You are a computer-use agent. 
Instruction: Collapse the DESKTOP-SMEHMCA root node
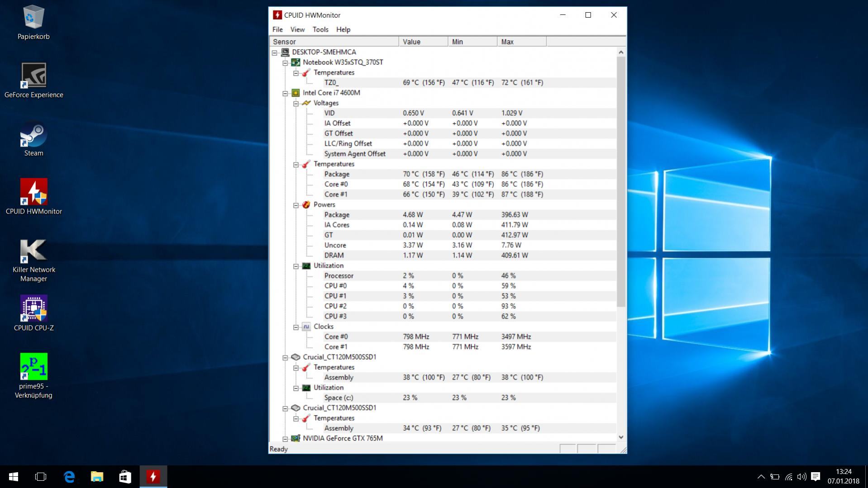(x=274, y=52)
